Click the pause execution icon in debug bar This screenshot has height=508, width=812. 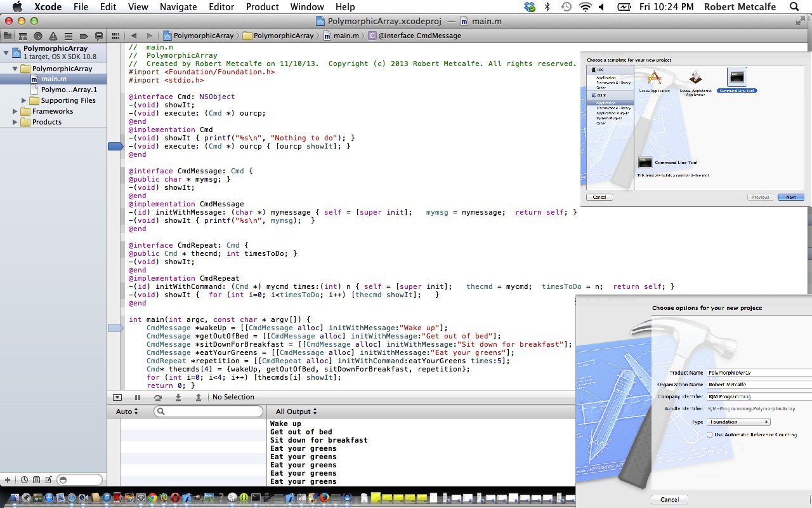(137, 398)
